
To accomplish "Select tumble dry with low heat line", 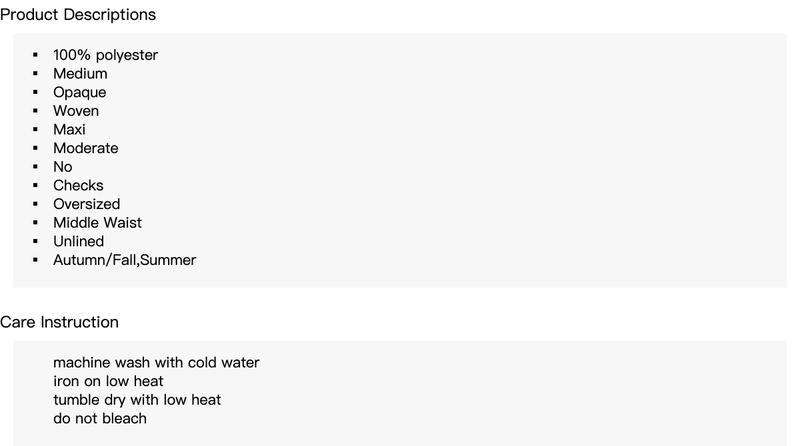I will pos(137,400).
